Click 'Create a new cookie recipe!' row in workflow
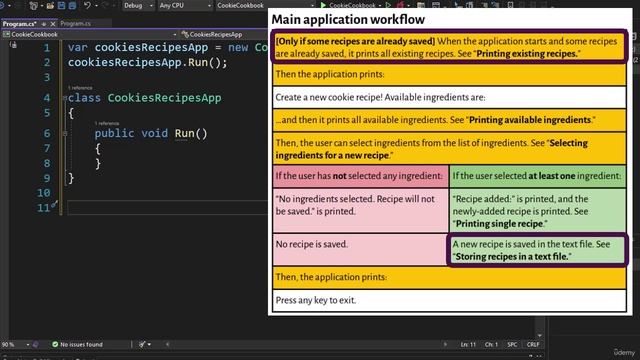Screen dimensions: 640x360 (x=449, y=97)
